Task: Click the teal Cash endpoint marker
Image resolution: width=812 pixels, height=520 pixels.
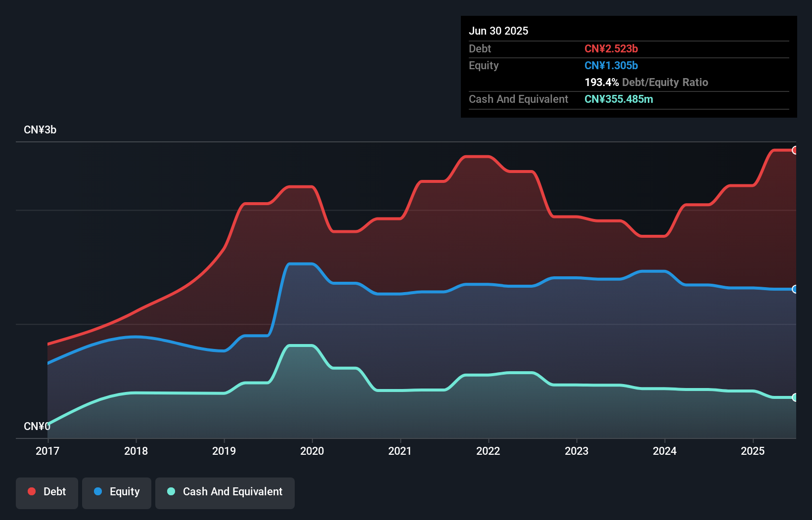Action: [x=795, y=397]
